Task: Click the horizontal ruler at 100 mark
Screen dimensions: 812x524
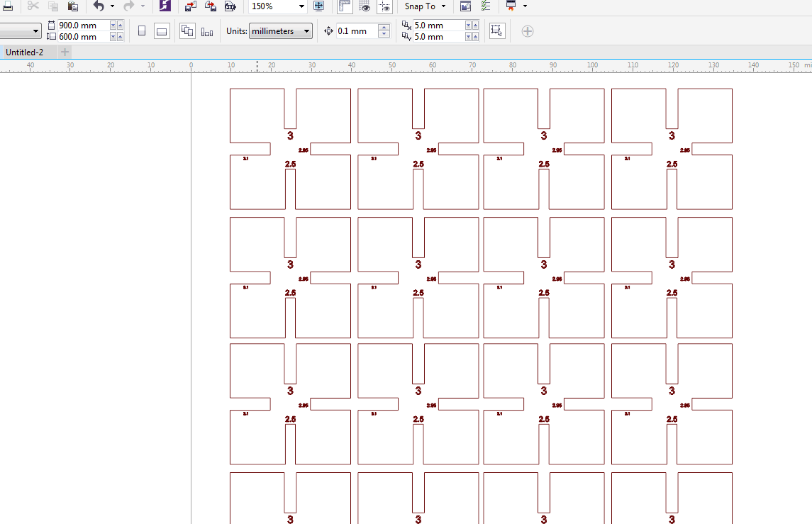Action: [x=592, y=65]
